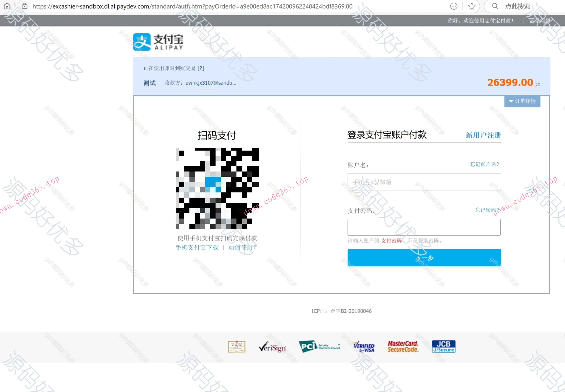
Task: Open the 常见问题 help menu
Action: pos(540,20)
